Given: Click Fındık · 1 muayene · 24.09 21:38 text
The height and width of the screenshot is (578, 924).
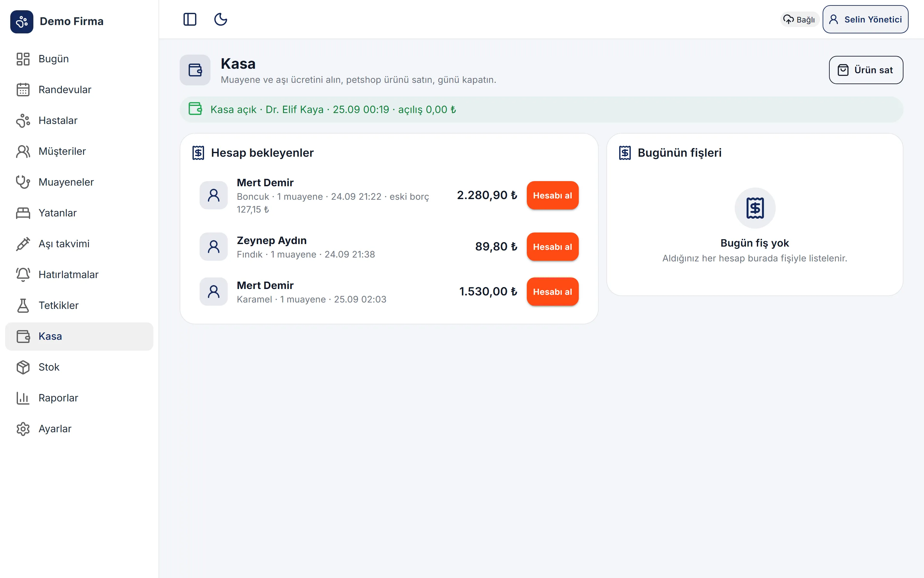Looking at the screenshot, I should [x=306, y=255].
